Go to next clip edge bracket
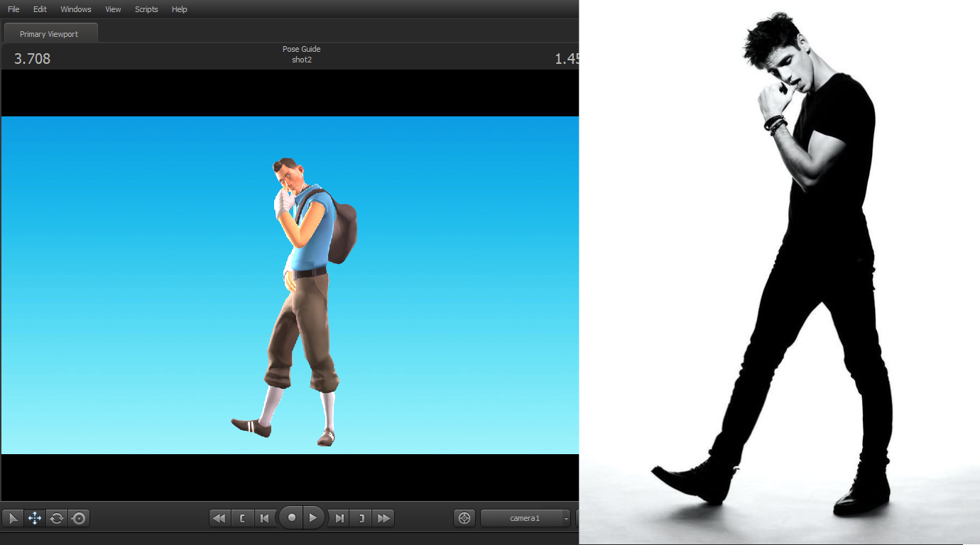This screenshot has width=980, height=545. 361,518
